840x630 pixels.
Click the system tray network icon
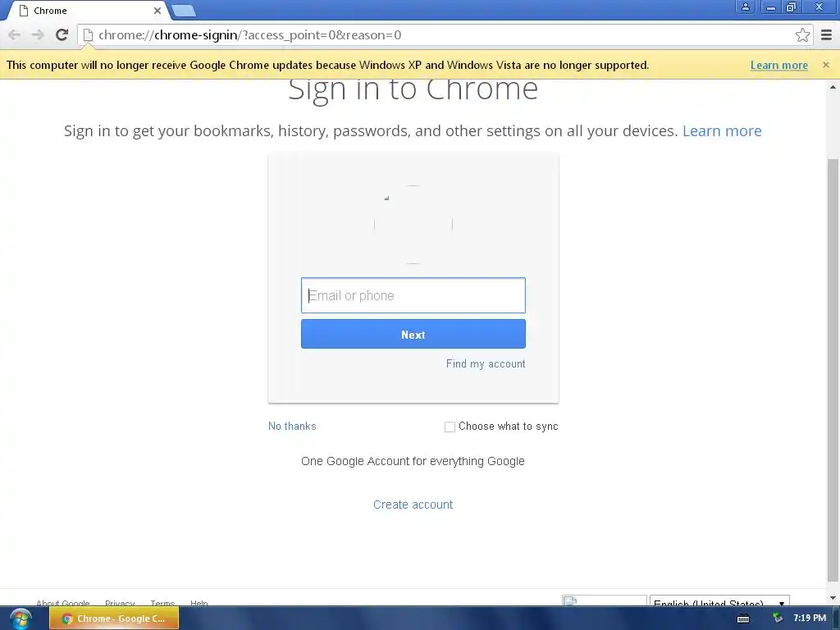pos(778,619)
